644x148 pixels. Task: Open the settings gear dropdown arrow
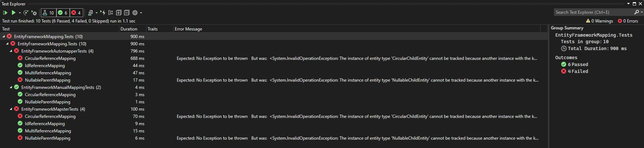141,13
